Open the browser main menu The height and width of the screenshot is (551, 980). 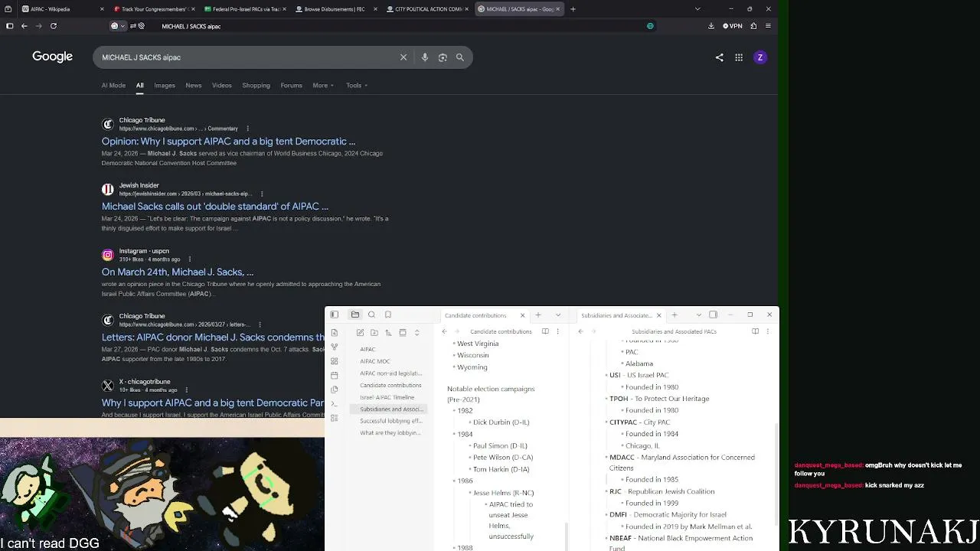tap(768, 26)
